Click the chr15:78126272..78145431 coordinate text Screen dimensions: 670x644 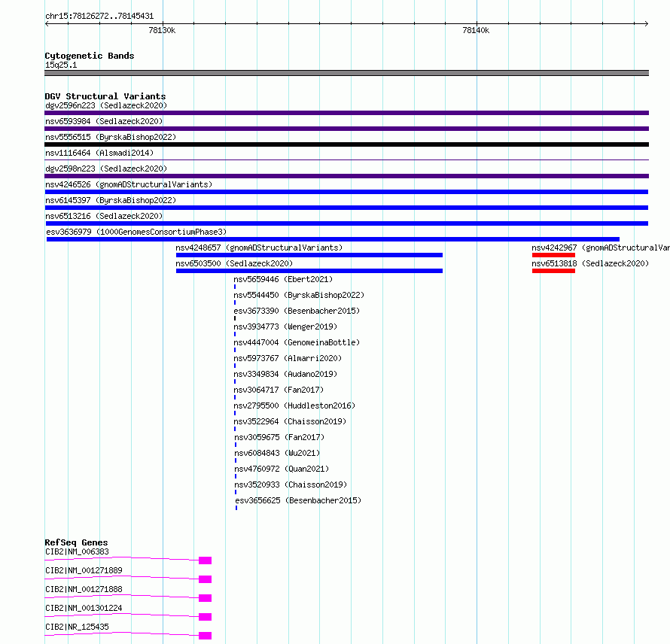[x=99, y=17]
